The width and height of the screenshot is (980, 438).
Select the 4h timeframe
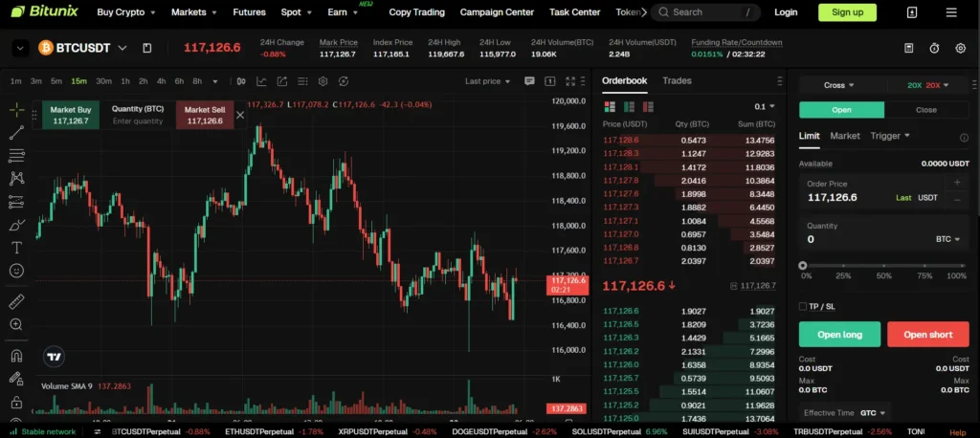[161, 81]
